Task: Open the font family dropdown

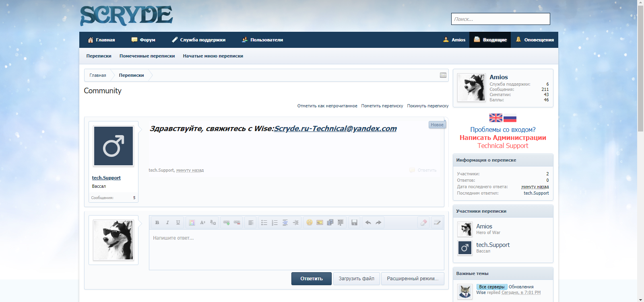Action: (x=213, y=222)
